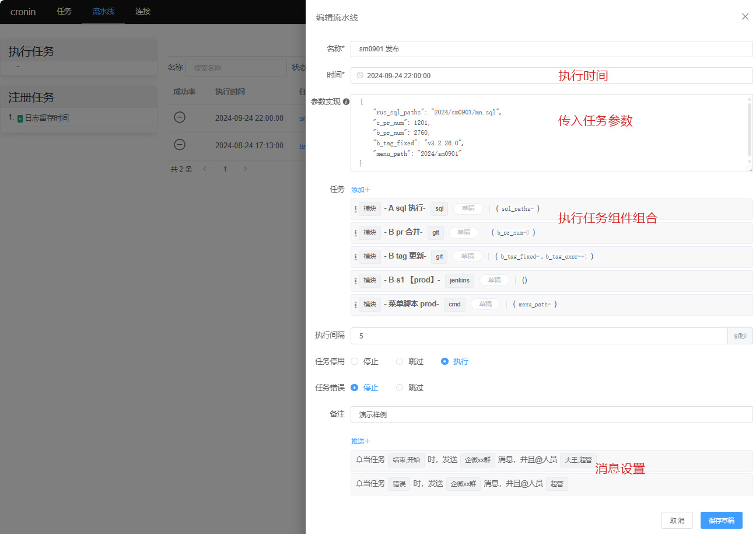The image size is (756, 534).
Task: Click the 备注 input containing 演示样例
Action: tap(551, 414)
